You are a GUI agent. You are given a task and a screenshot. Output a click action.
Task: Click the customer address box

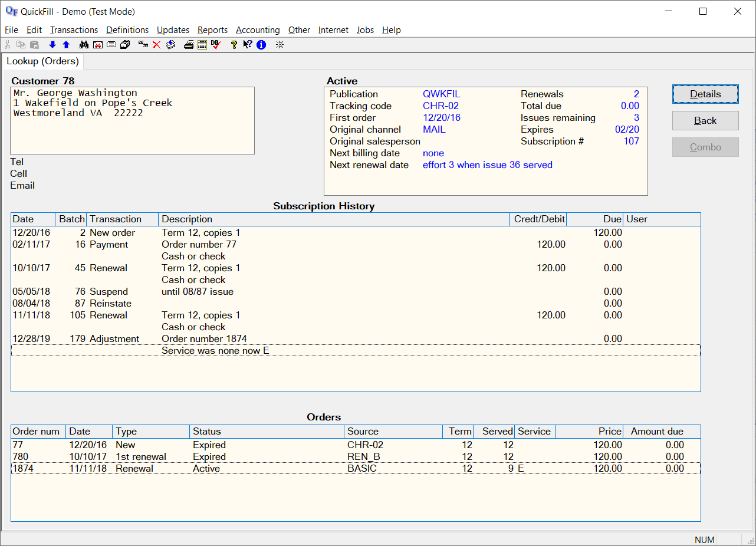coord(133,121)
